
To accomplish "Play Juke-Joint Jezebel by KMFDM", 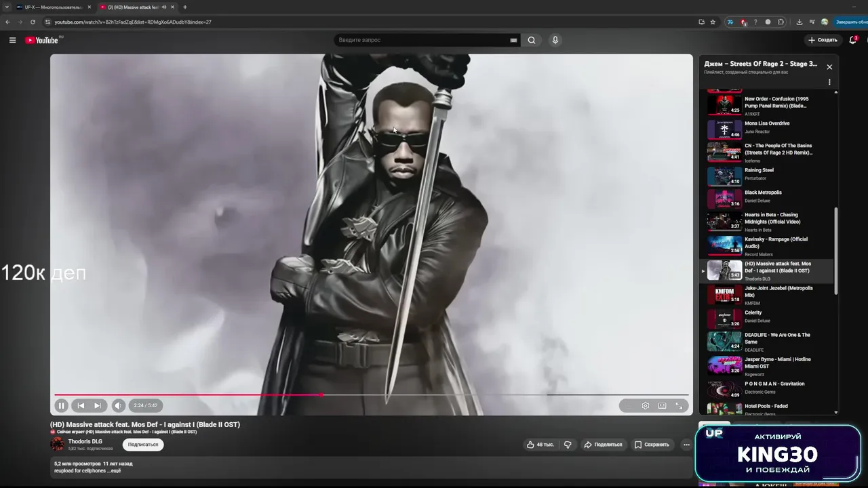I will [x=768, y=295].
